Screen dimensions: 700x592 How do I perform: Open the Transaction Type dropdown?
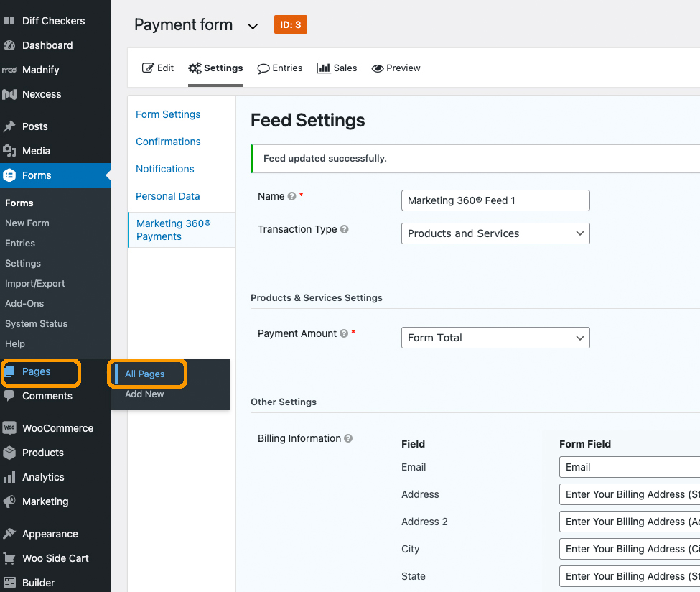[495, 233]
